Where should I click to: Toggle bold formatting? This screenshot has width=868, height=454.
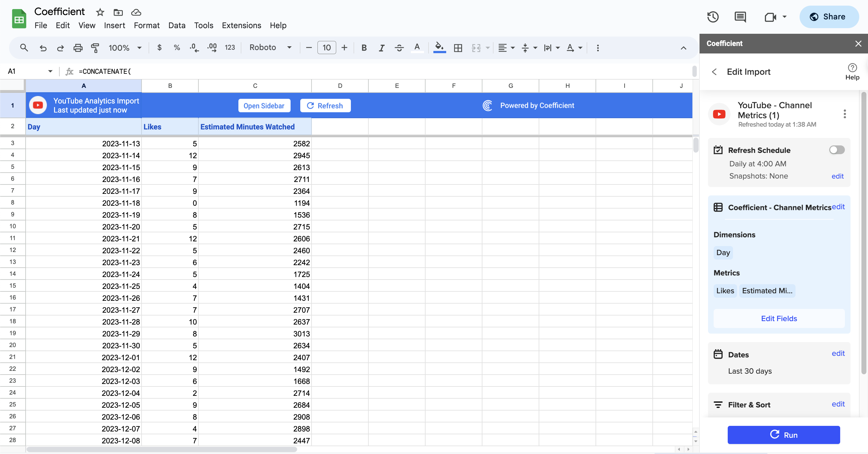pyautogui.click(x=364, y=48)
